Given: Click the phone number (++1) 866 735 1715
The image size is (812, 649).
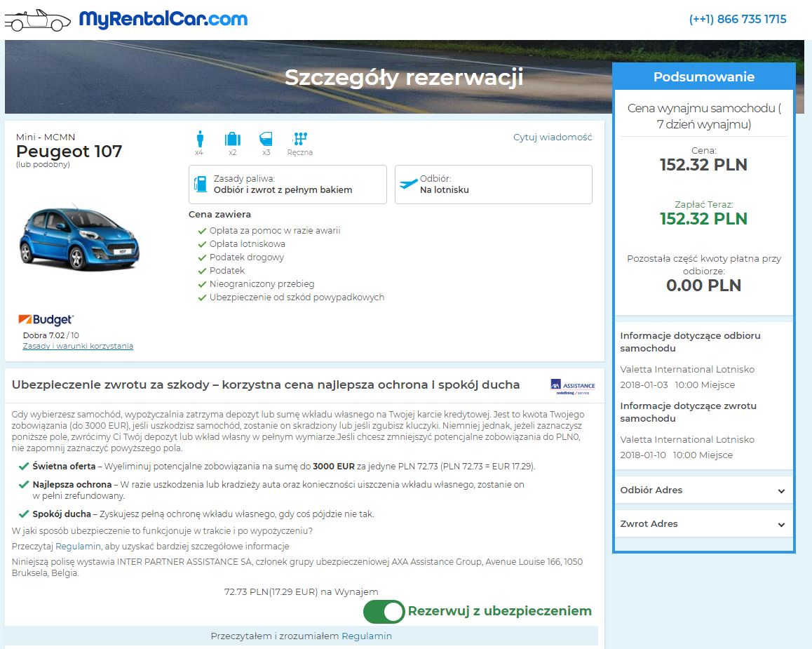Looking at the screenshot, I should point(738,19).
